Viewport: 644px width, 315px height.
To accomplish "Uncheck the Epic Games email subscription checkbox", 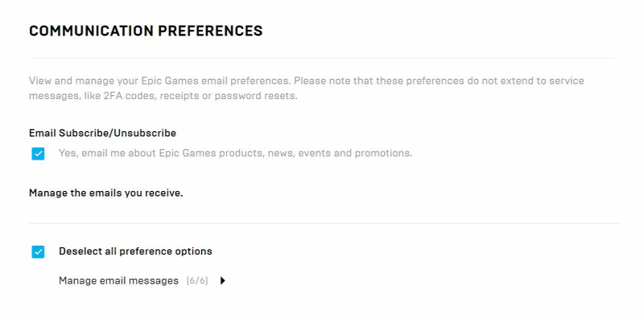I will (x=38, y=154).
